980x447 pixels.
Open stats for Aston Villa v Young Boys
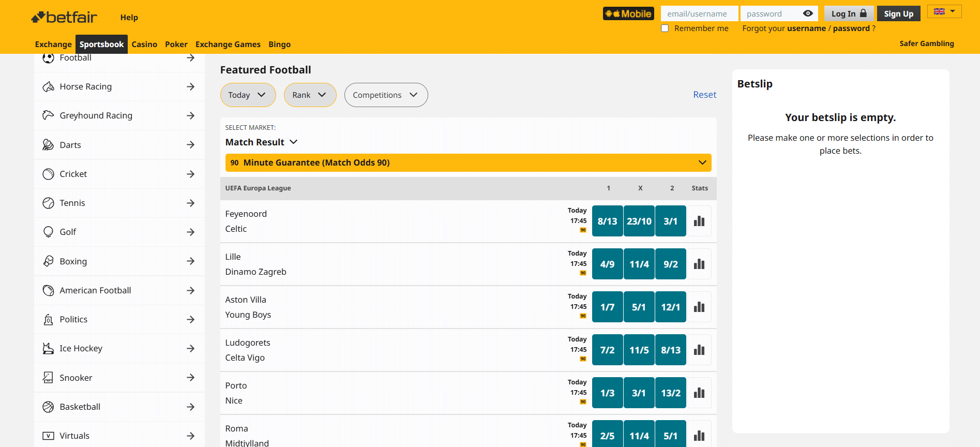(x=699, y=307)
